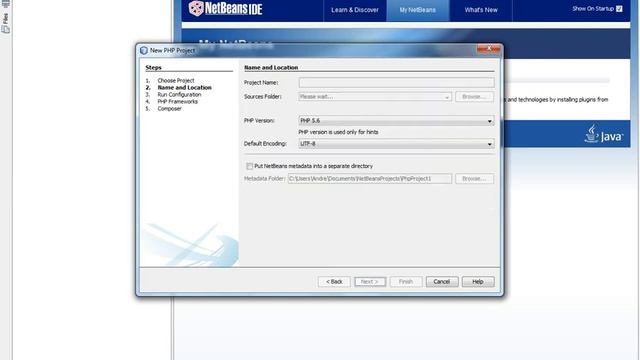Viewport: 640px width, 360px height.
Task: Browse for the Metadata Folder
Action: tap(474, 179)
